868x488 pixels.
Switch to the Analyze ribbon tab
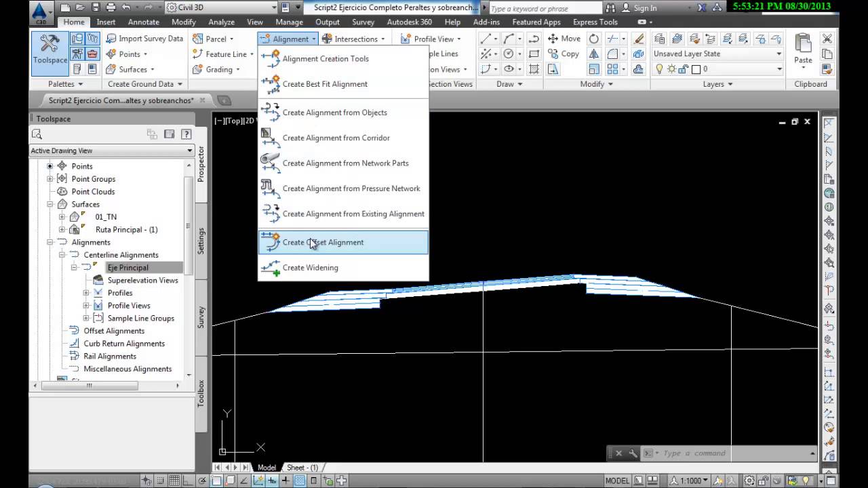221,22
